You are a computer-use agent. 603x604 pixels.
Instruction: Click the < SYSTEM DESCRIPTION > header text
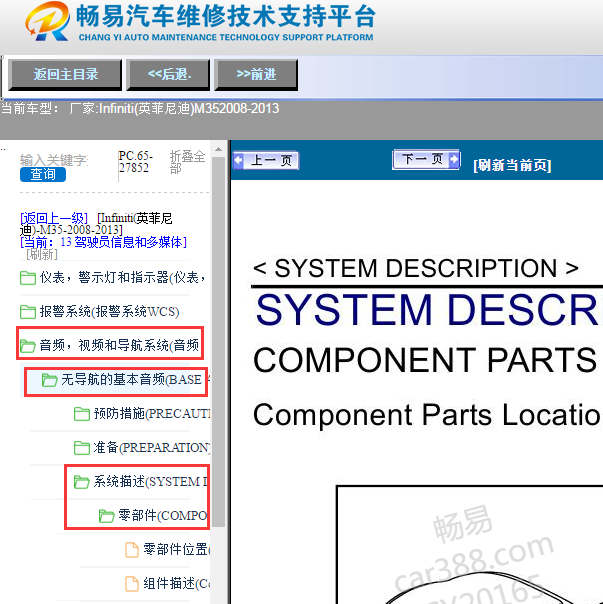tap(416, 268)
